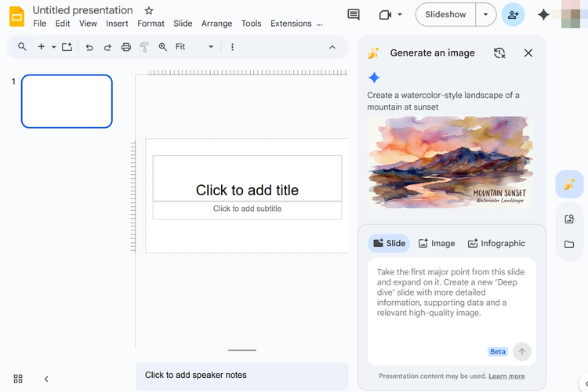The width and height of the screenshot is (588, 392).
Task: Click the share people icon
Action: [x=513, y=15]
